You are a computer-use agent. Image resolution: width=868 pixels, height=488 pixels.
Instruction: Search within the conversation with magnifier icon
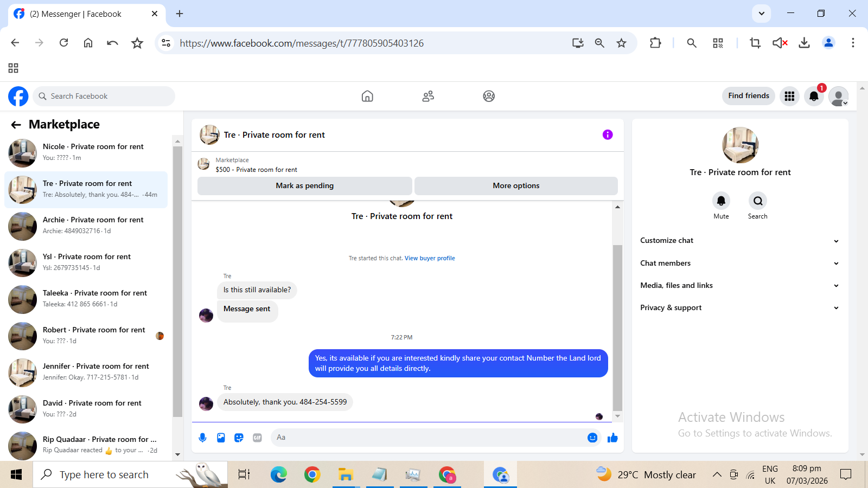[x=758, y=201]
